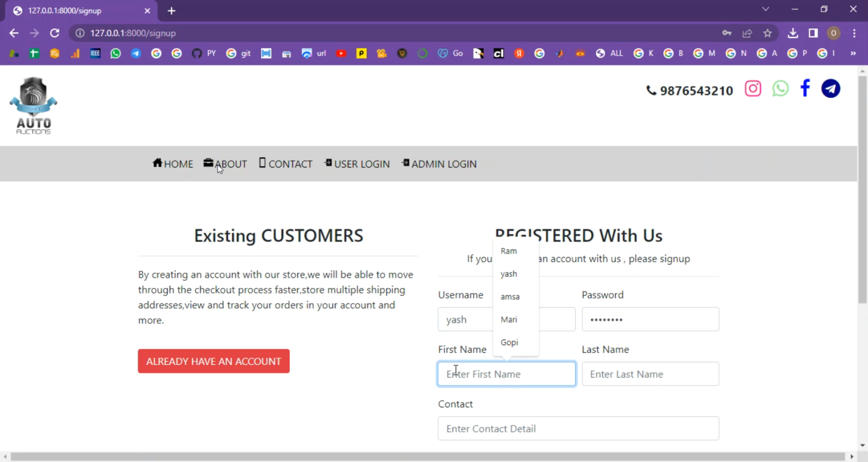Click the horizontal page scrollbar

tap(428, 457)
